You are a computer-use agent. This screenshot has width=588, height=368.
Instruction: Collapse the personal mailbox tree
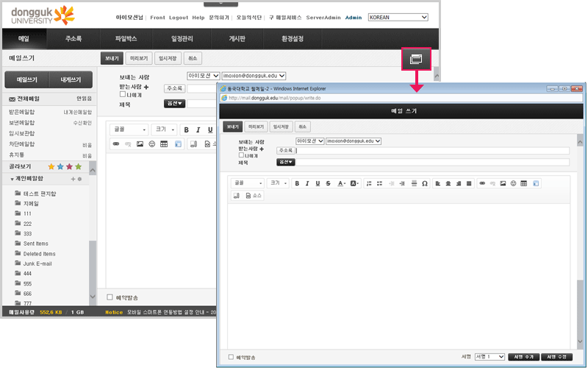coord(12,179)
